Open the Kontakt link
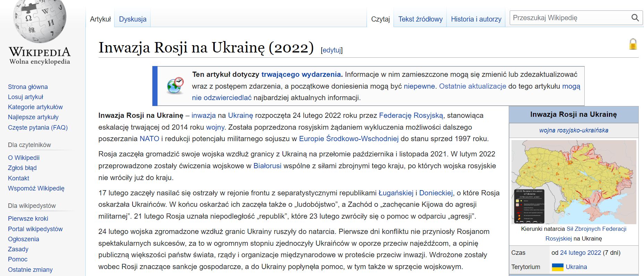644x276 pixels. pyautogui.click(x=18, y=178)
